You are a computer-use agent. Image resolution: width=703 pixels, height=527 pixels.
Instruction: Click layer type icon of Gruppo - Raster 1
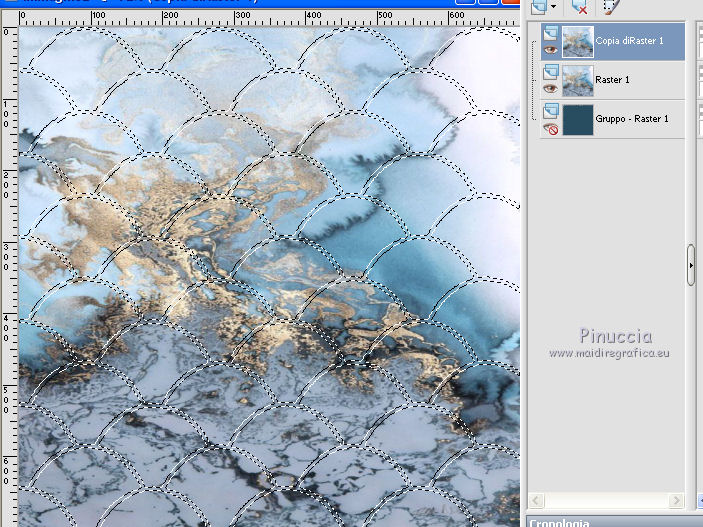[551, 111]
